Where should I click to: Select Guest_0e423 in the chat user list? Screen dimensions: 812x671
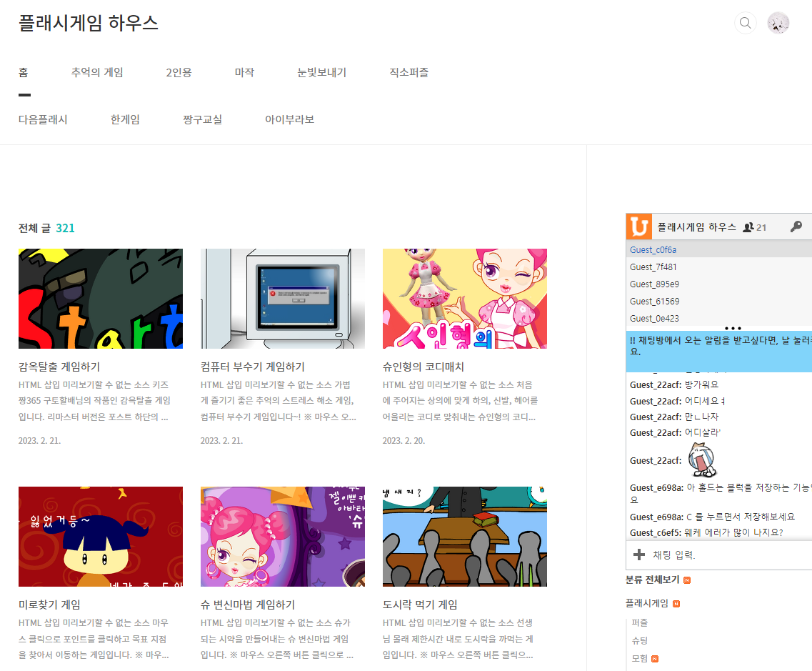(x=718, y=318)
